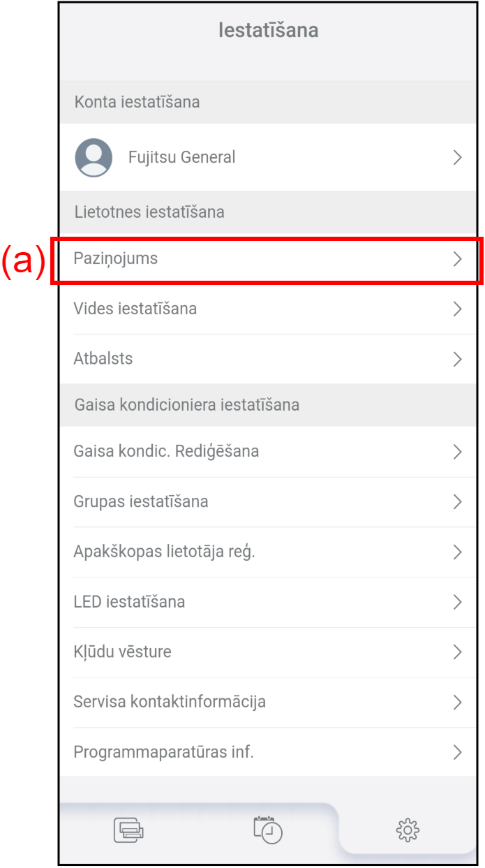The height and width of the screenshot is (868, 485).
Task: Open LED iestatīšana settings
Action: point(268,602)
